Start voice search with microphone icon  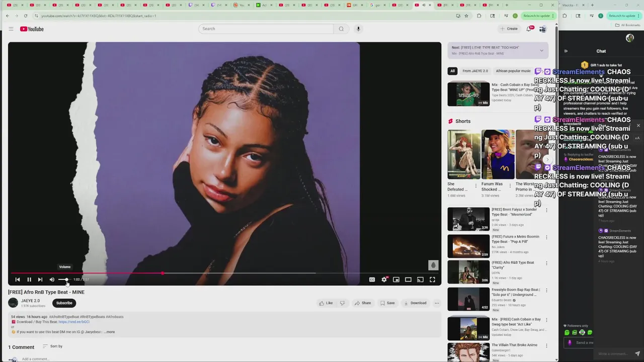click(x=358, y=29)
